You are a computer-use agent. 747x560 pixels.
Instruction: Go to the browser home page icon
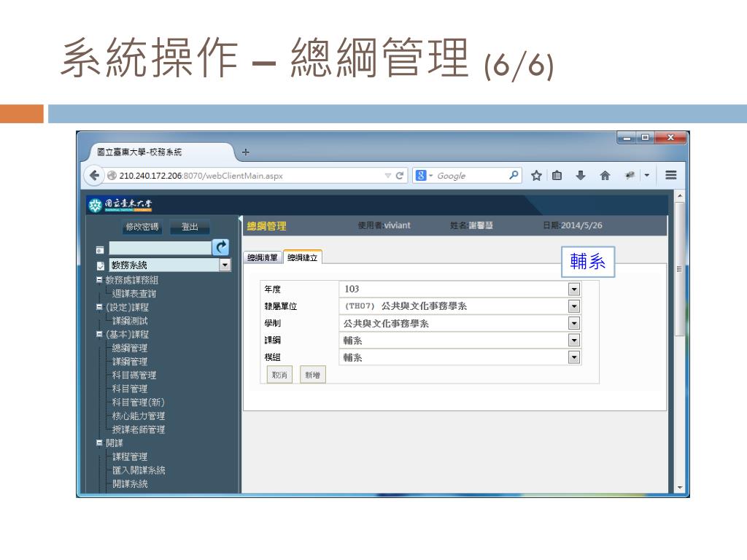(605, 176)
